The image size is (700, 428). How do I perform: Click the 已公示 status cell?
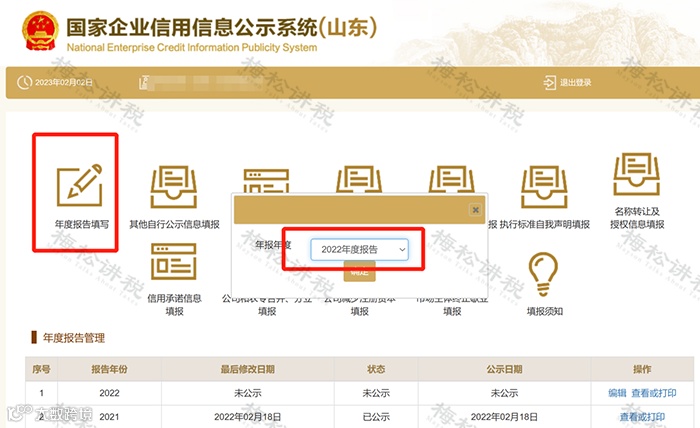(x=376, y=417)
